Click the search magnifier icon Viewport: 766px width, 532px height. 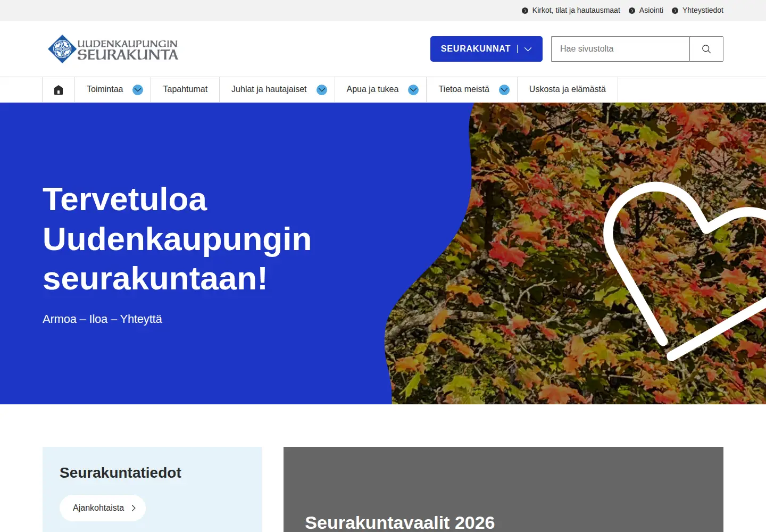pyautogui.click(x=706, y=49)
